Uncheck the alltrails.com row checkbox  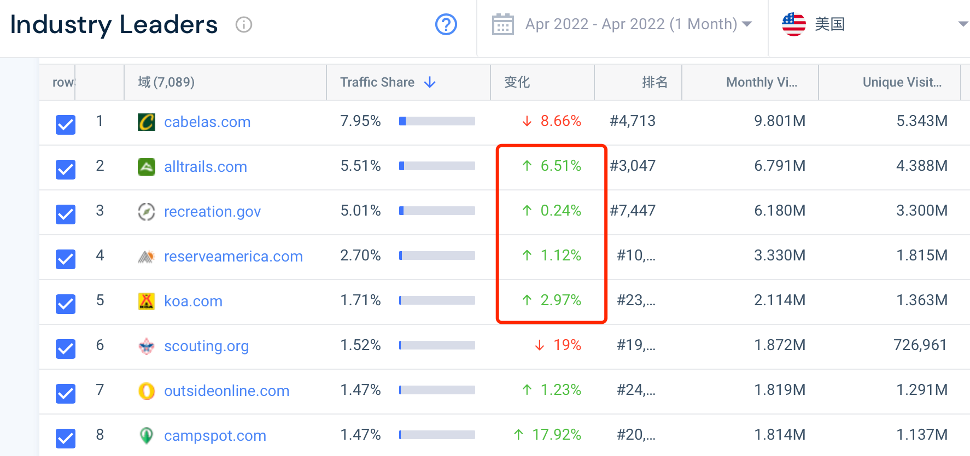coord(66,170)
